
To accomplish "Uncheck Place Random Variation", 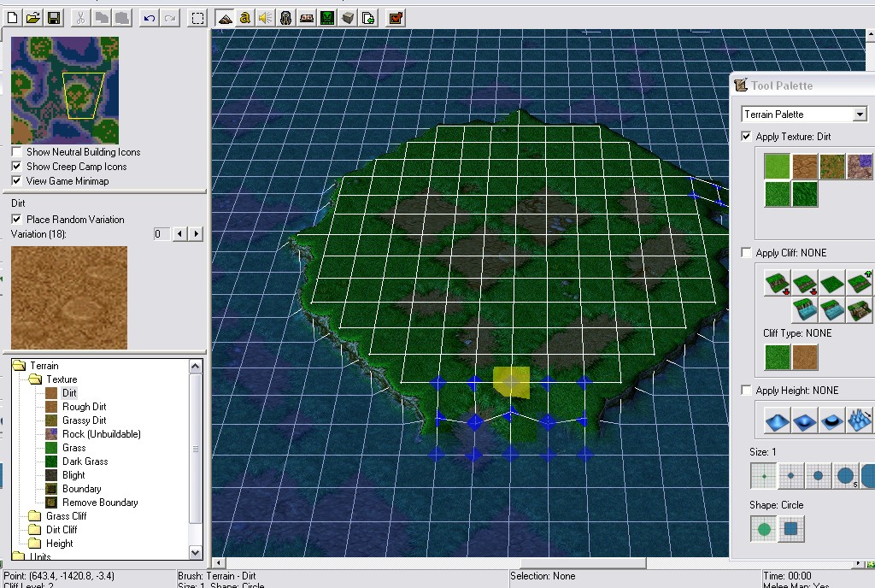I will [17, 220].
